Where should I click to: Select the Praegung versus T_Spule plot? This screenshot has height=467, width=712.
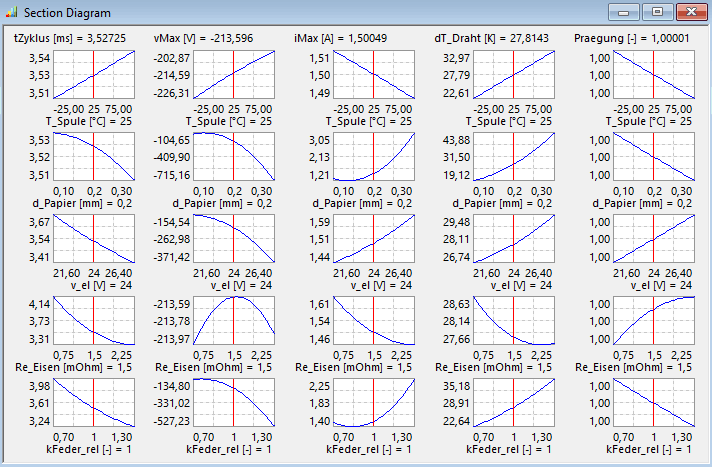coord(654,75)
